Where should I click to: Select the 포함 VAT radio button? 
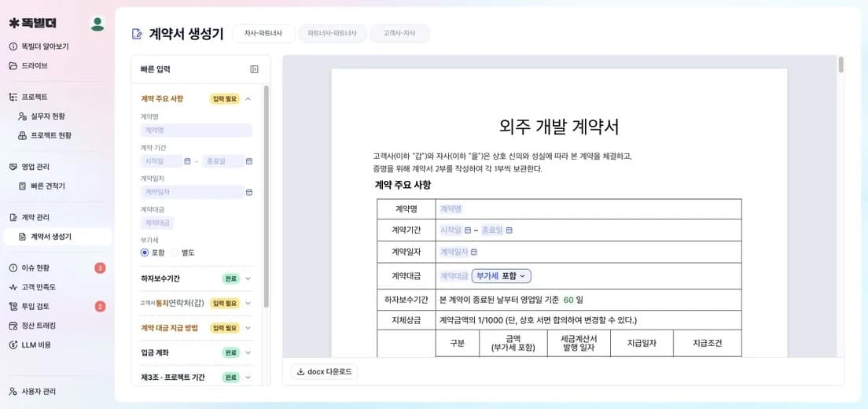tap(145, 252)
